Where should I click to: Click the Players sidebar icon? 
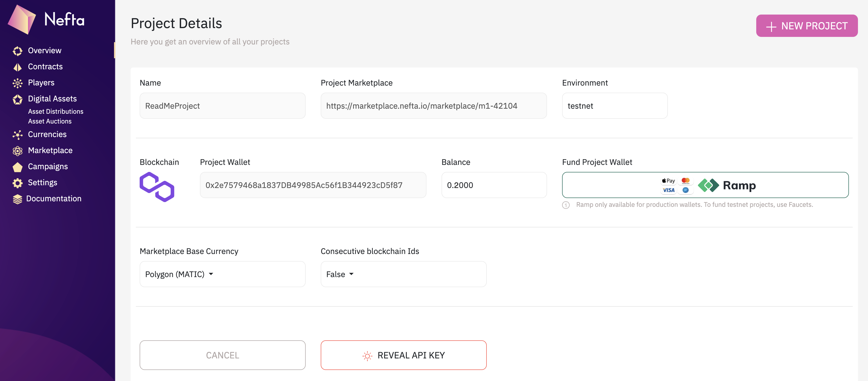click(18, 83)
